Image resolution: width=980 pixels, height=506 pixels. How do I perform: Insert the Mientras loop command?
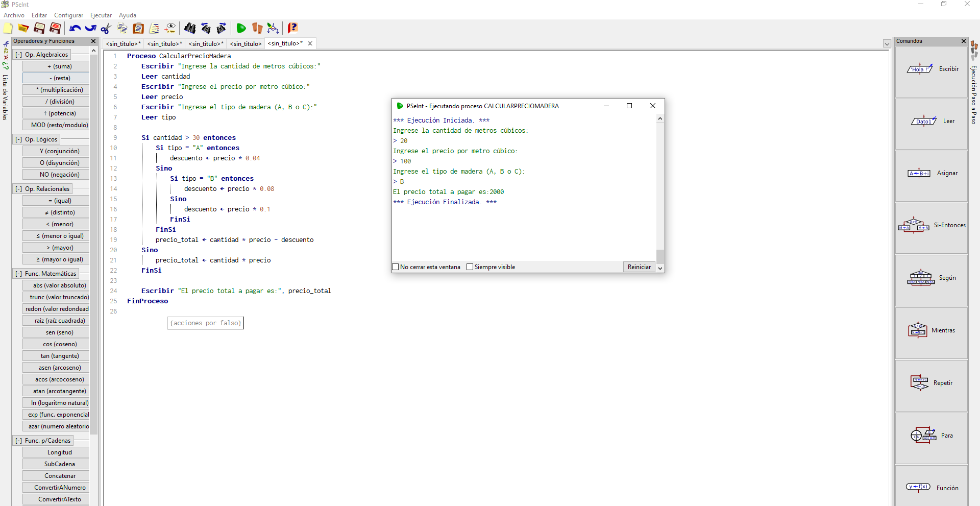point(931,330)
